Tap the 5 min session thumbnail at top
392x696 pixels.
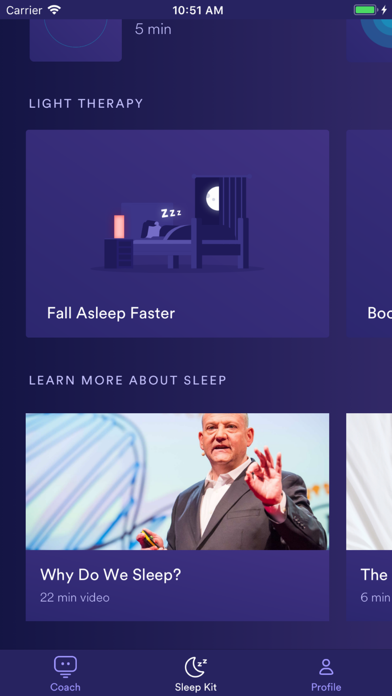pyautogui.click(x=75, y=40)
